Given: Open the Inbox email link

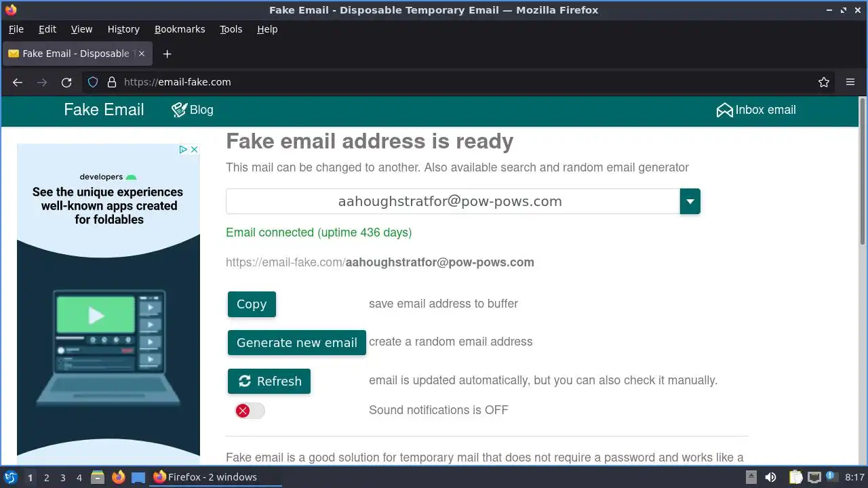Looking at the screenshot, I should coord(756,110).
